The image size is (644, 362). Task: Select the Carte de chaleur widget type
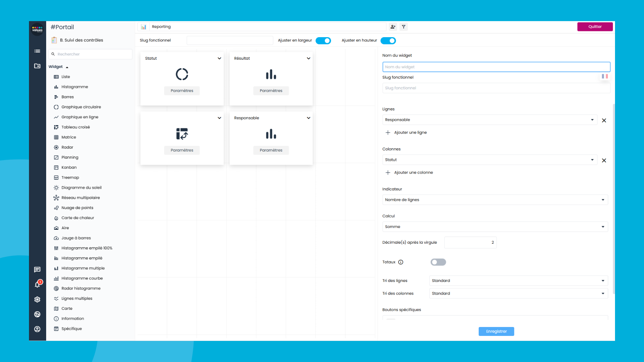78,218
